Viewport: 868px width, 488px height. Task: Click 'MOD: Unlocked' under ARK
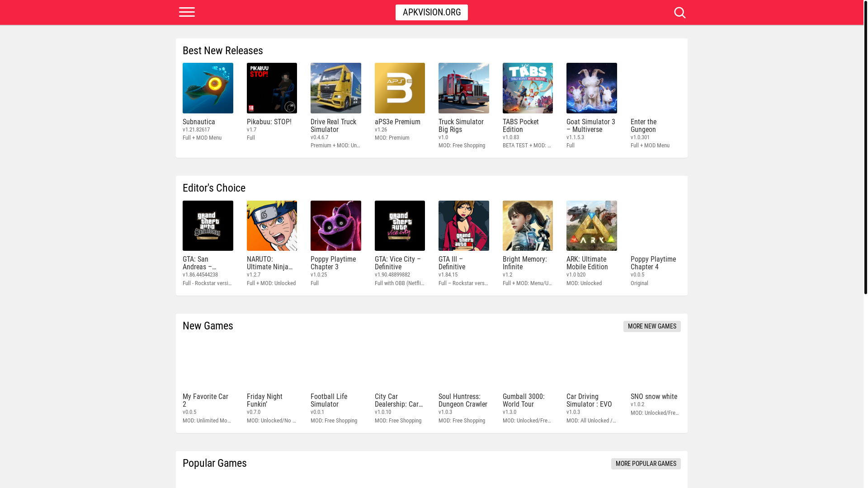tap(584, 283)
